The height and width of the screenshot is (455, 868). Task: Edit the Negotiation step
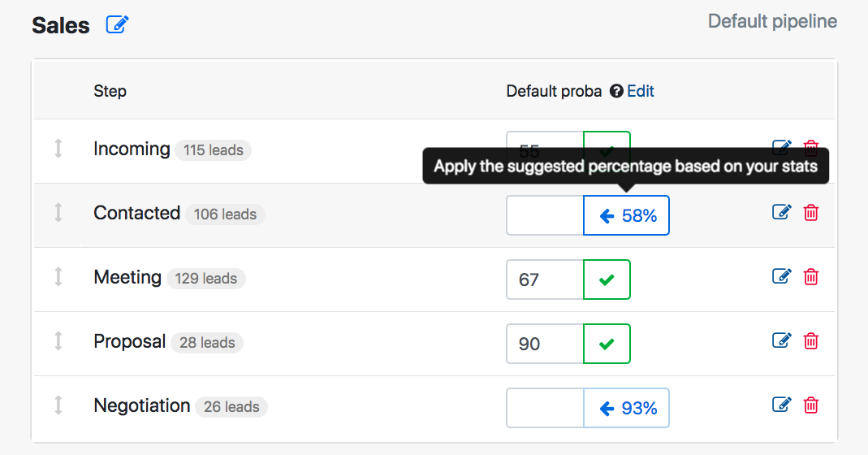tap(781, 405)
